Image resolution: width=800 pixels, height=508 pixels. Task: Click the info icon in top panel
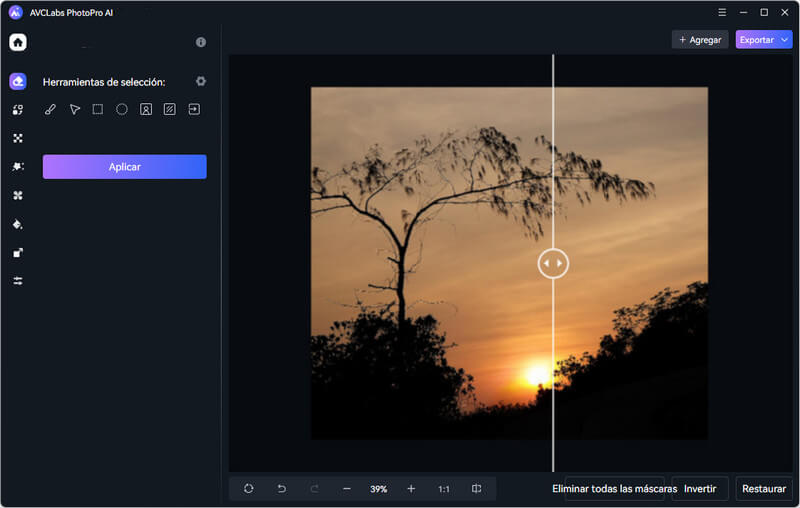tap(201, 42)
